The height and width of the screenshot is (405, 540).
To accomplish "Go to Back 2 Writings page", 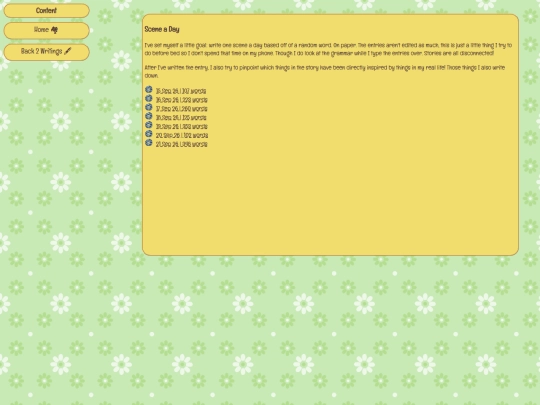I will 46,52.
